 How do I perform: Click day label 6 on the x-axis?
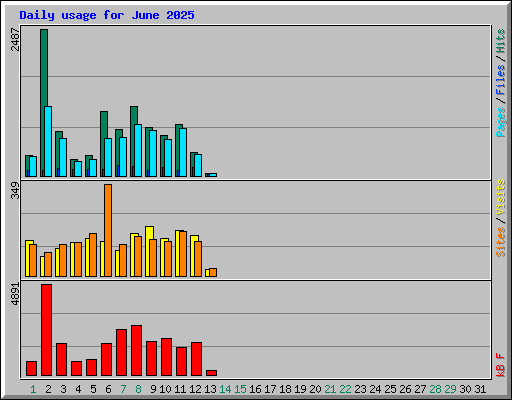(x=108, y=389)
